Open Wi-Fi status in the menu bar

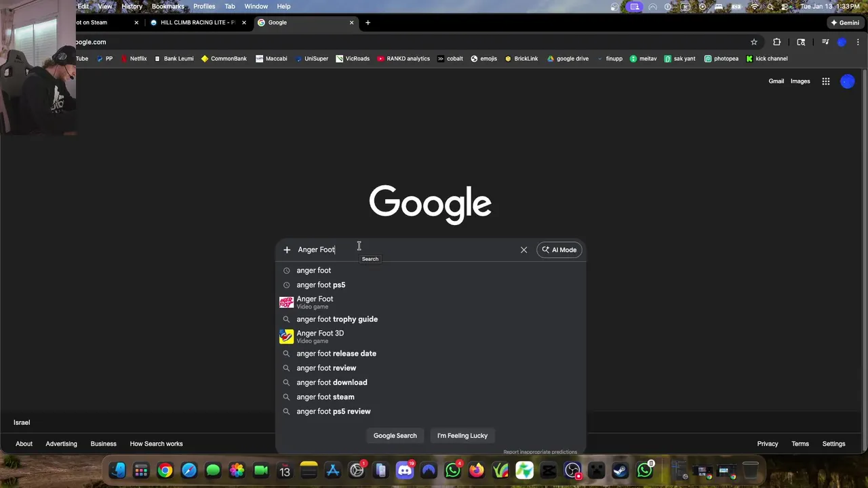click(x=755, y=6)
